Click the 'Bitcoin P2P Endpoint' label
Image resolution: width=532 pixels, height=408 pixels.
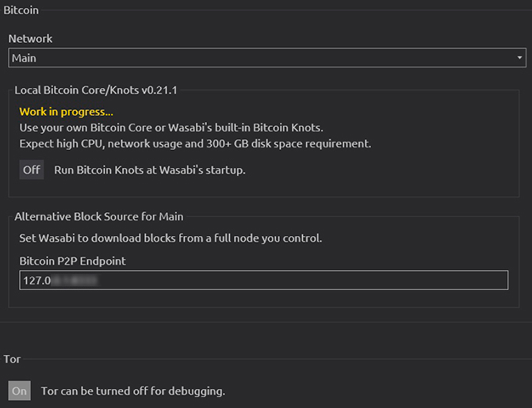73,261
